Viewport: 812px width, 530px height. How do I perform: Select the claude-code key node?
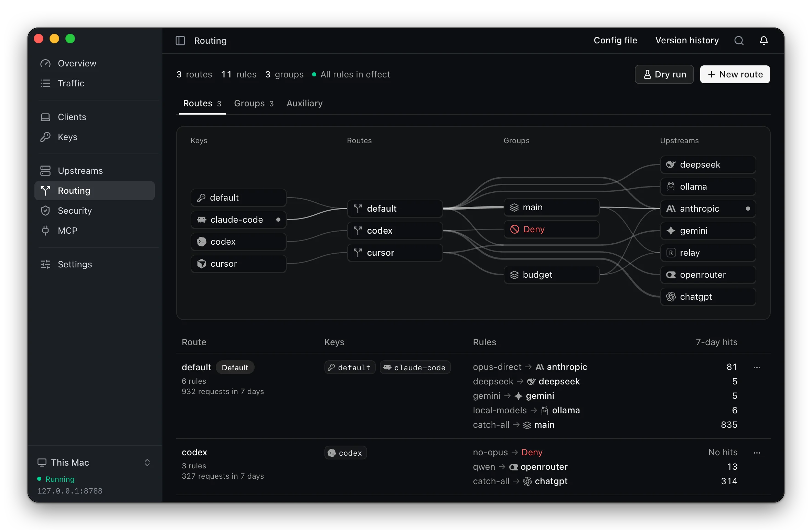point(238,220)
